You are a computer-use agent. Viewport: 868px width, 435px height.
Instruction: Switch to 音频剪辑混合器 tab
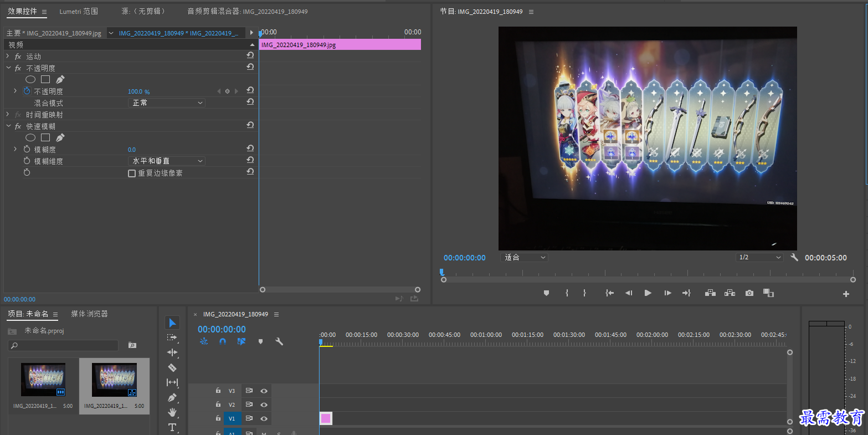coord(248,11)
